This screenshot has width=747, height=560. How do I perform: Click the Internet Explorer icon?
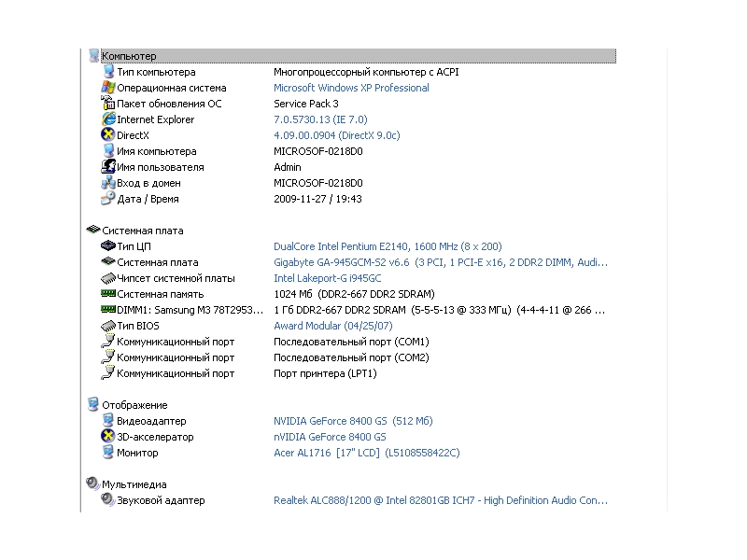[108, 119]
